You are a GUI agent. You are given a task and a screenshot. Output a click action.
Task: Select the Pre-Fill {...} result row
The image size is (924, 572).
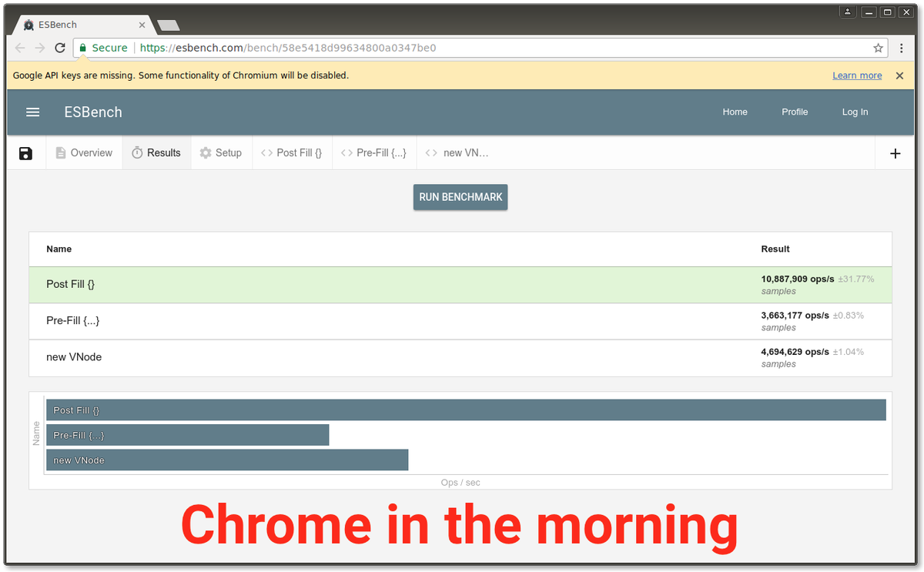(460, 321)
